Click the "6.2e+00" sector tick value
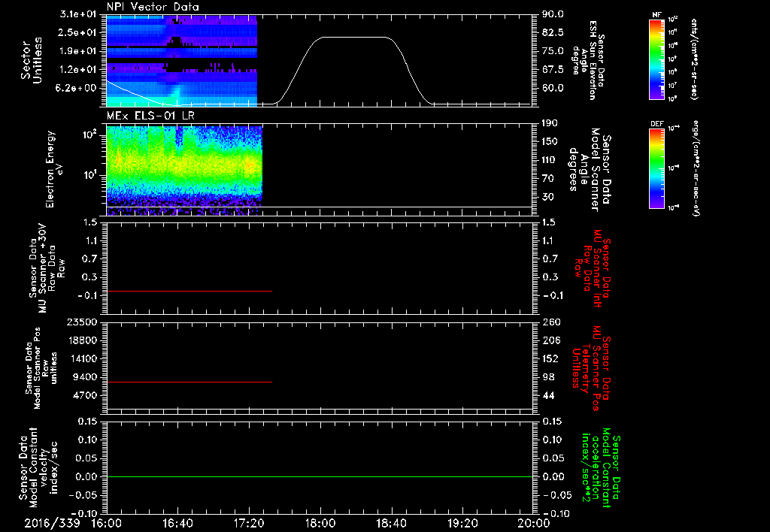 pos(78,88)
